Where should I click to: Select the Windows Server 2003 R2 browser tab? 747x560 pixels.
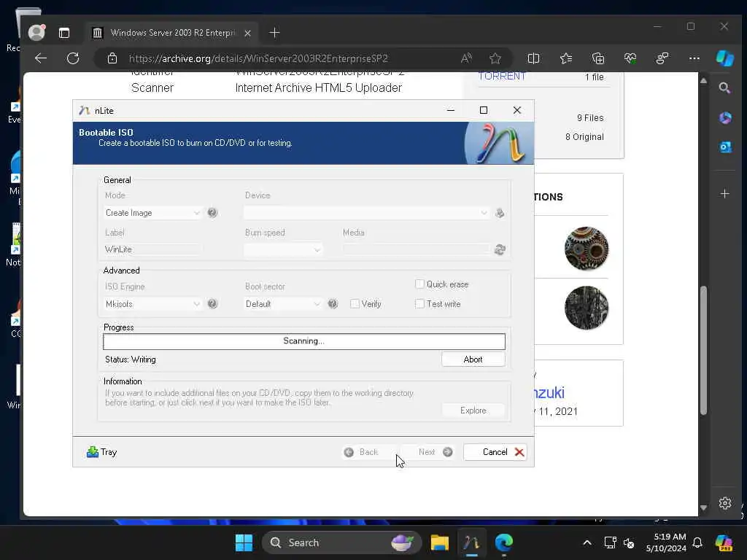(171, 33)
